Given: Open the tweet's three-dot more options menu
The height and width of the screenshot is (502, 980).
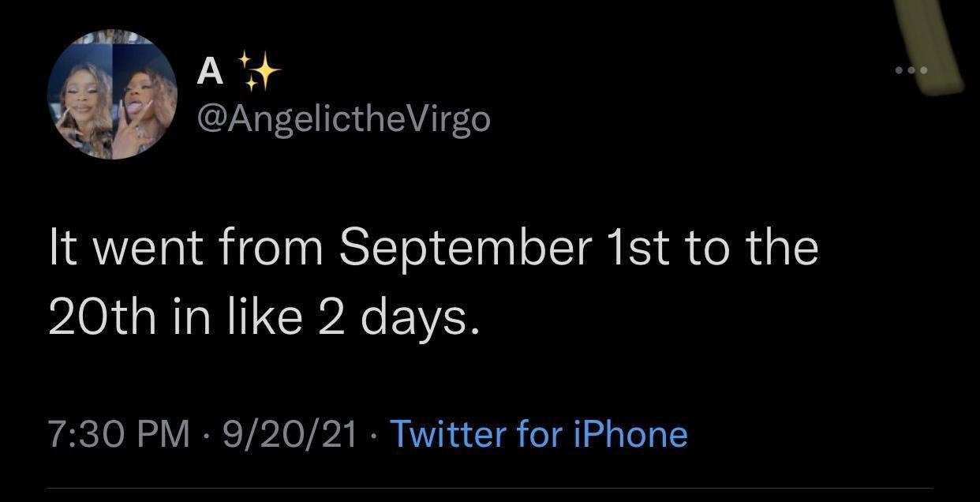Looking at the screenshot, I should [911, 72].
